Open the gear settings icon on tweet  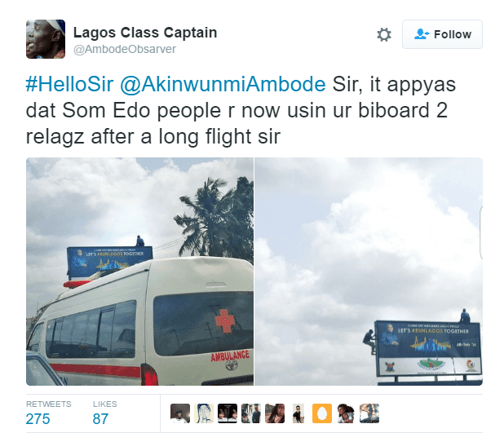tap(384, 34)
